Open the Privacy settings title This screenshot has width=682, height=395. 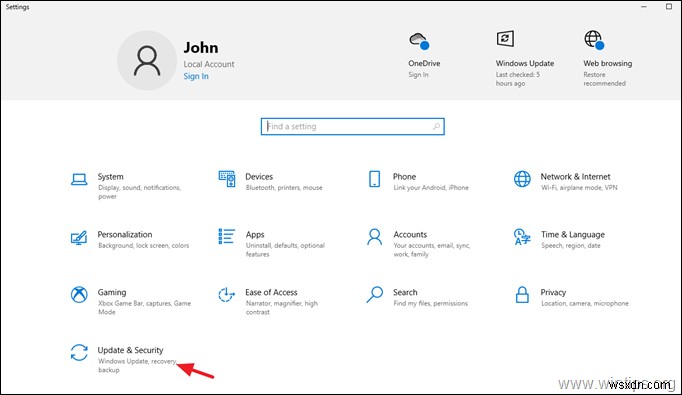point(553,292)
